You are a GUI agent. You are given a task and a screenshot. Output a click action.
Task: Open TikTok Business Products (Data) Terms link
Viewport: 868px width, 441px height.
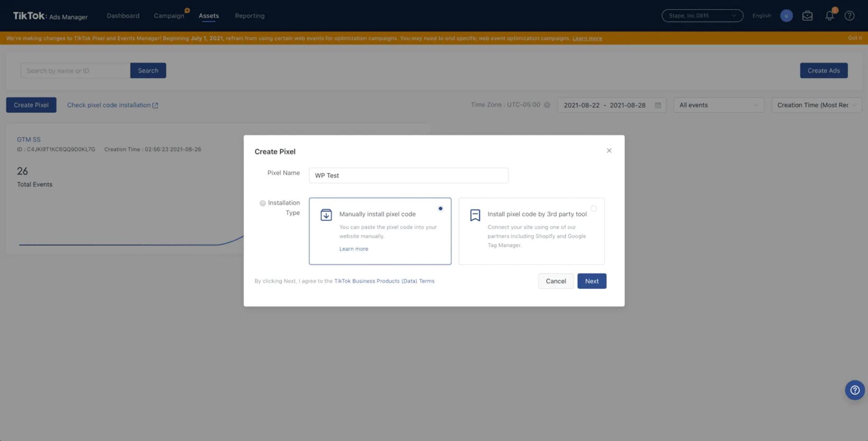384,281
